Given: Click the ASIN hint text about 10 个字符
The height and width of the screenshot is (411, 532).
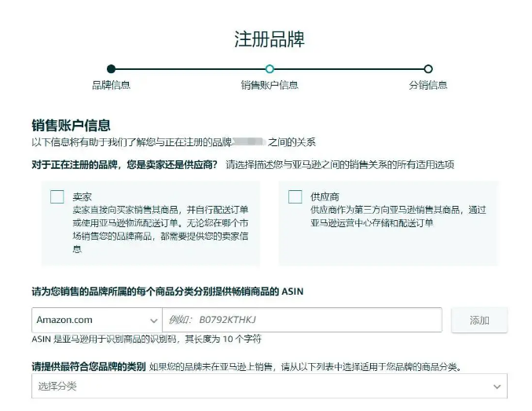Looking at the screenshot, I should click(x=147, y=339).
